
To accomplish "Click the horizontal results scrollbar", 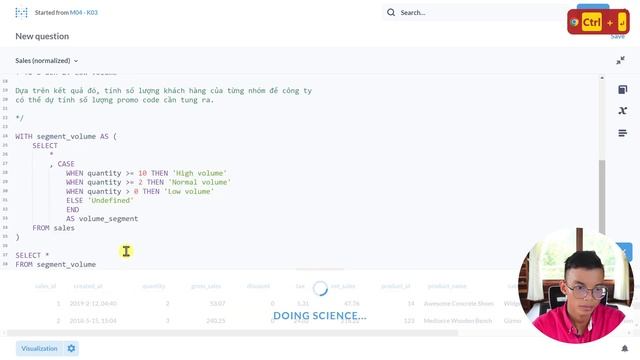I will pyautogui.click(x=233, y=333).
